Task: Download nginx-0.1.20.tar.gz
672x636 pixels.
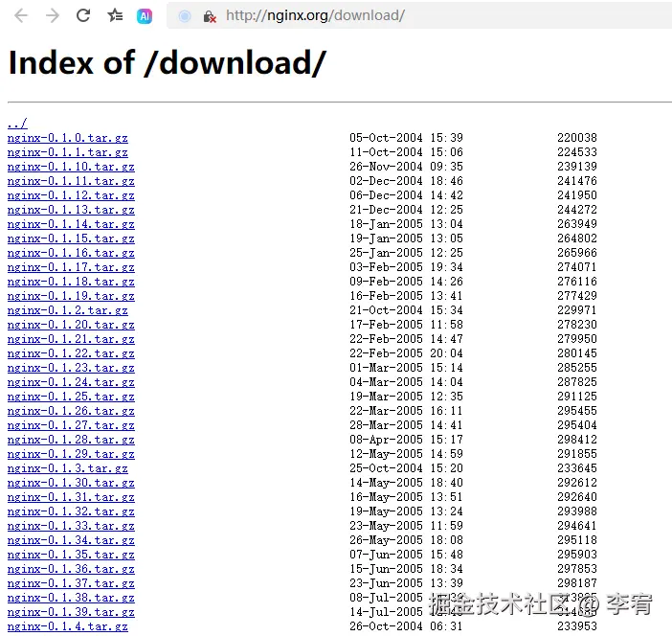Action: 71,325
